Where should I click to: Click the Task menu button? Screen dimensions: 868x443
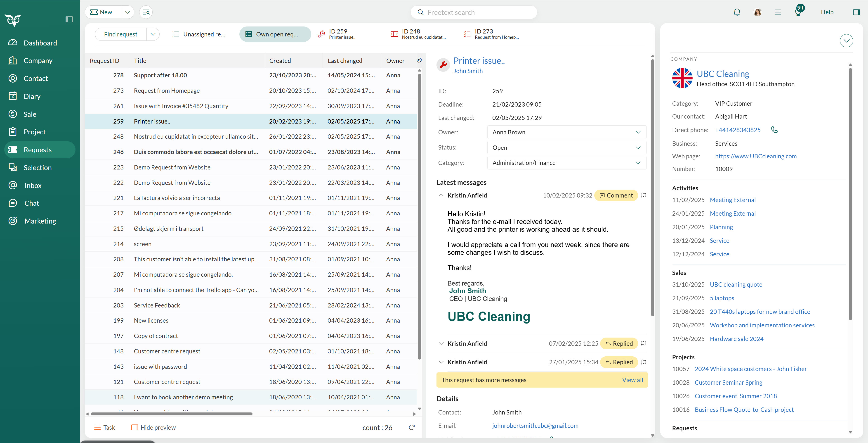(104, 427)
